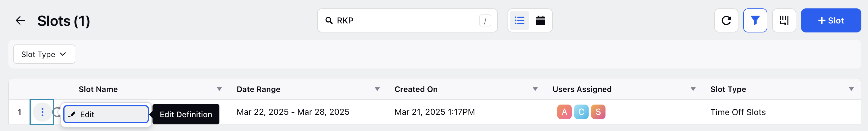Focus the RKP search field
Image resolution: width=868 pixels, height=131 pixels.
(x=407, y=20)
